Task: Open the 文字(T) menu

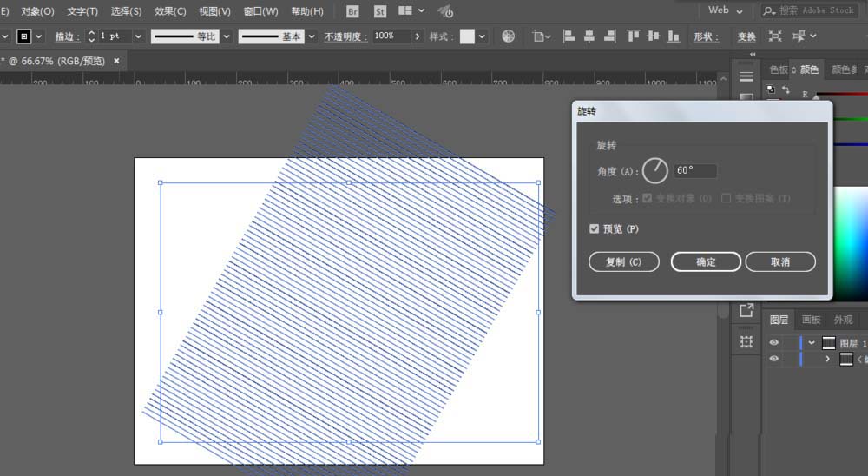Action: (x=82, y=11)
